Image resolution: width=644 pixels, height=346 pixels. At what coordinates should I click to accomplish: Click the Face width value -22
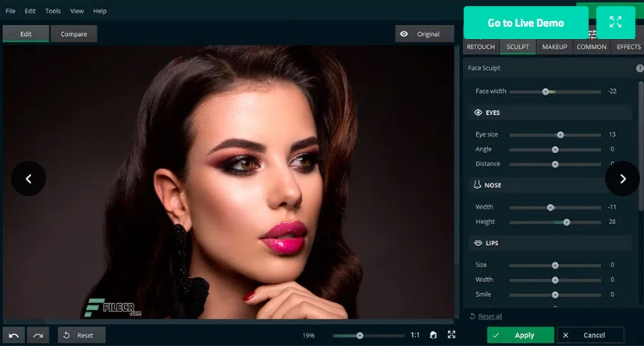point(612,91)
